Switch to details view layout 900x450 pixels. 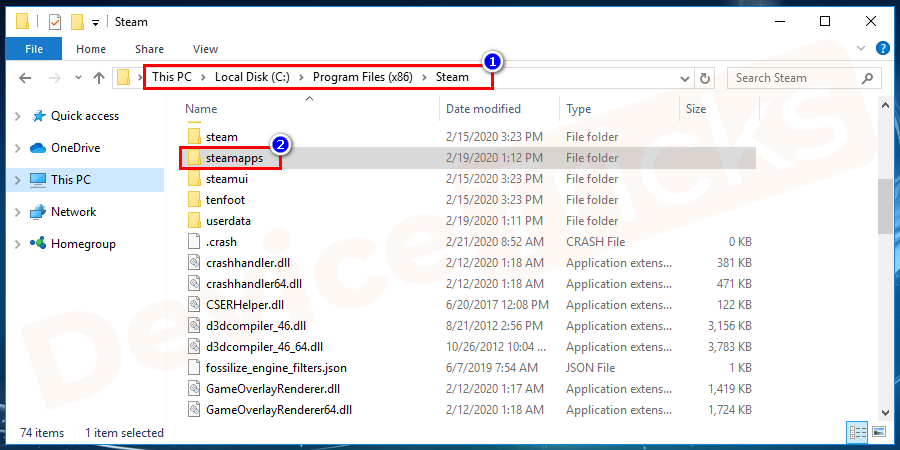pyautogui.click(x=858, y=432)
